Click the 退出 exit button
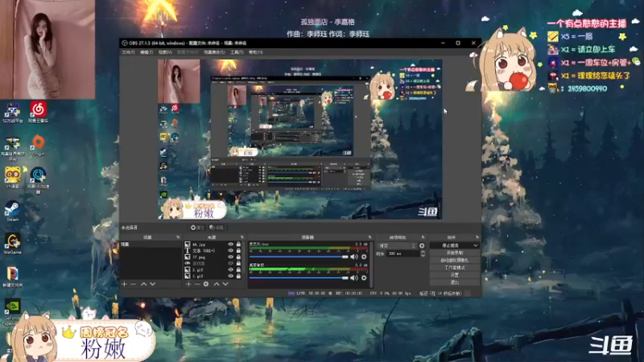 [455, 282]
